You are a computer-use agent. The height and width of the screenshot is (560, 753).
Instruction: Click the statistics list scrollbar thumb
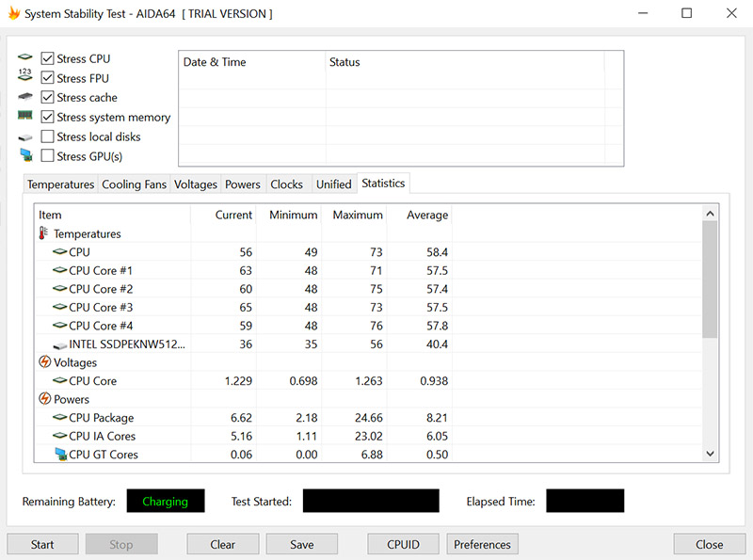(710, 280)
